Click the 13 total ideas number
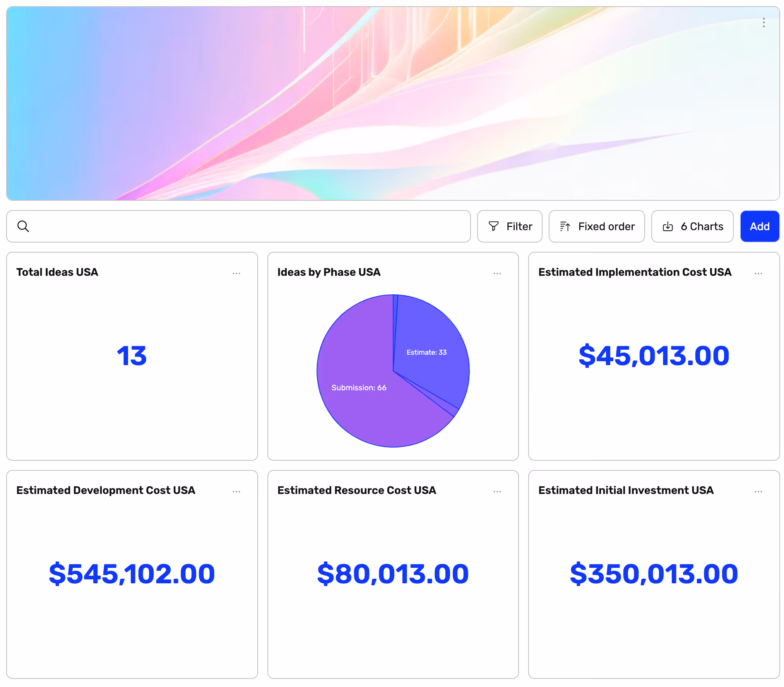 pyautogui.click(x=132, y=356)
